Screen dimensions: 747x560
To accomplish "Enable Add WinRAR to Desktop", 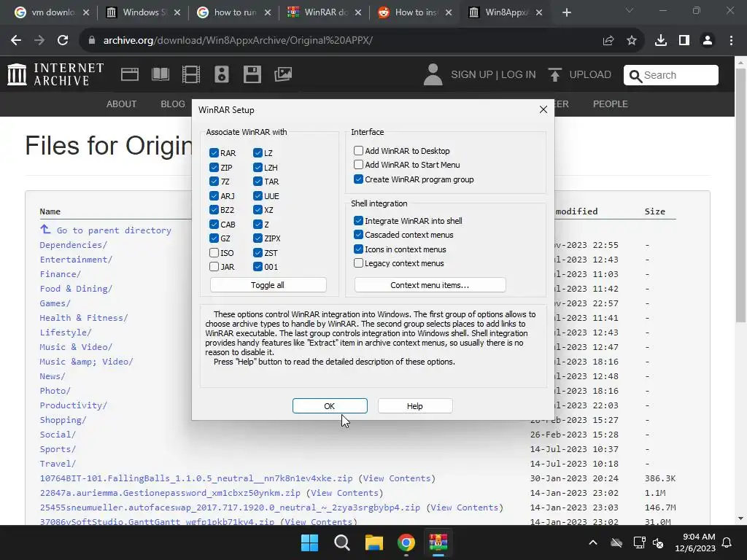I will (358, 150).
